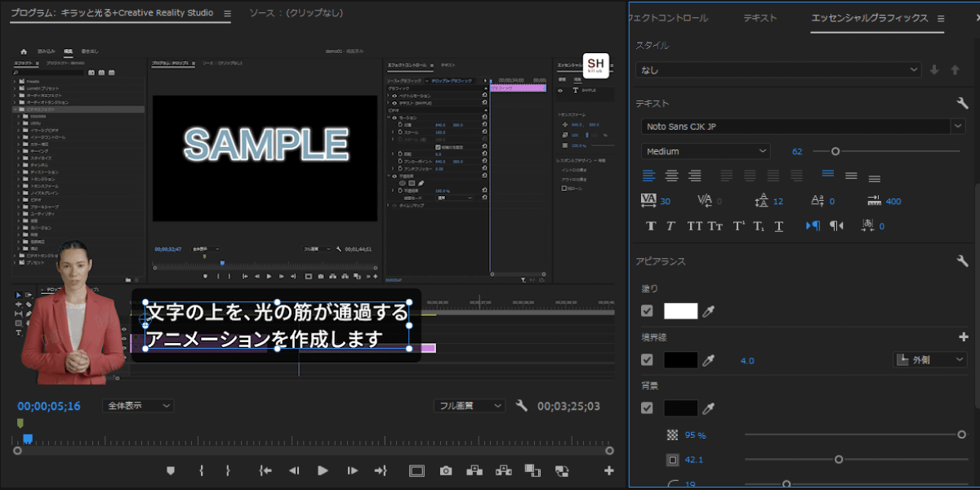Toggle the Stroke checkbox
This screenshot has height=490, width=980.
click(648, 360)
